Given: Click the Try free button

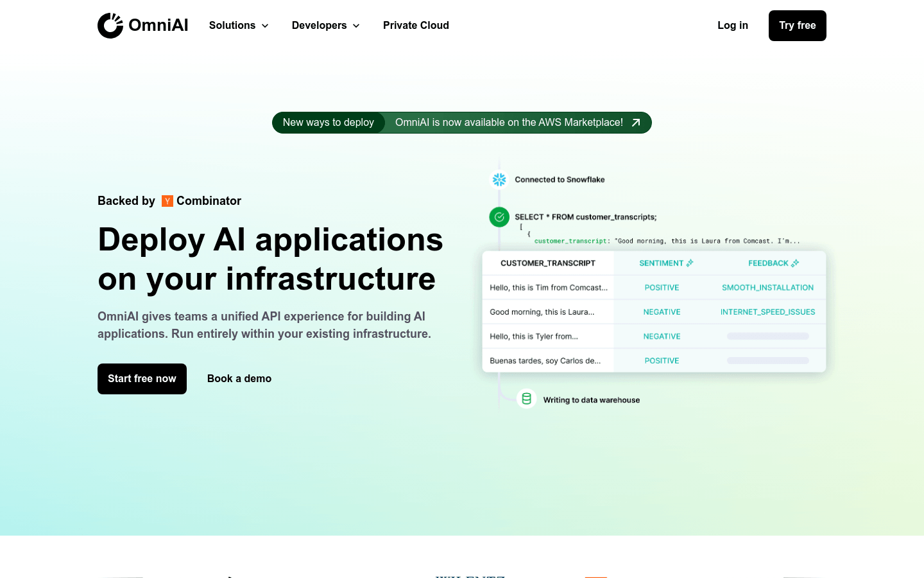Looking at the screenshot, I should pos(798,26).
